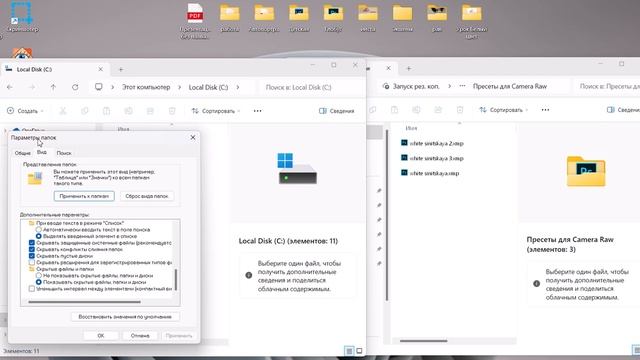This screenshot has width=640, height=360.
Task: Switch to large thumbnails view in Local Disk status bar
Action: [x=359, y=351]
